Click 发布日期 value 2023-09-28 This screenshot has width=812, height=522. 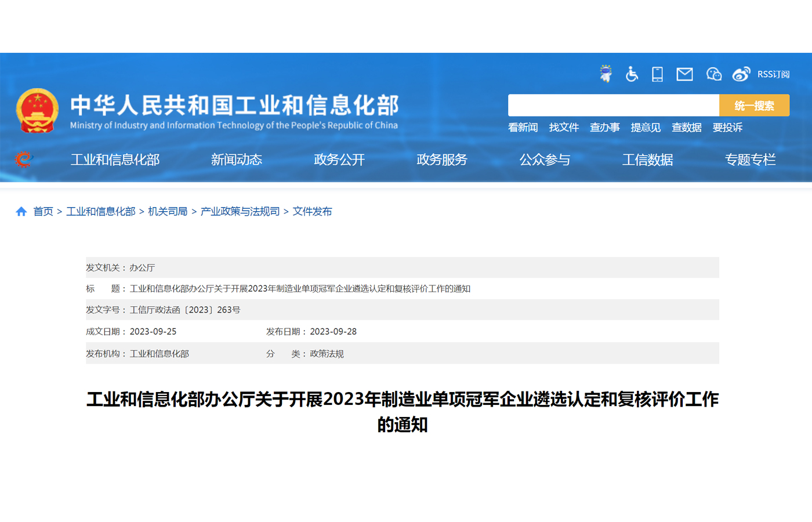pyautogui.click(x=333, y=332)
